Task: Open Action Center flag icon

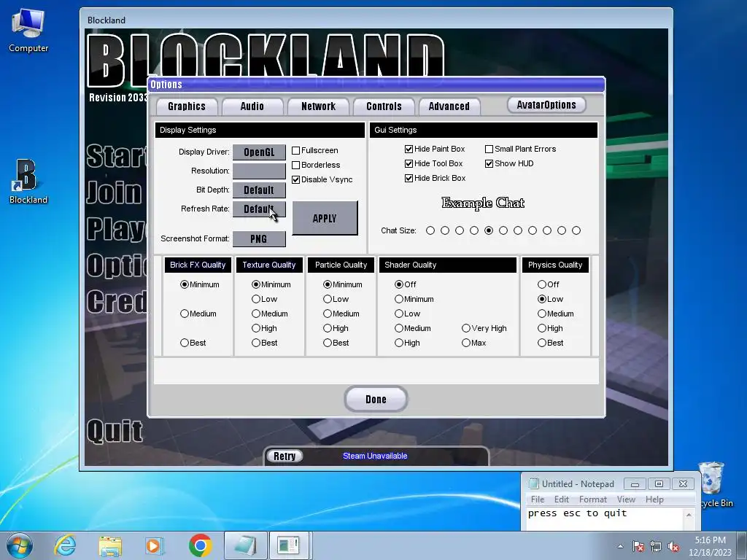Action: tap(638, 546)
